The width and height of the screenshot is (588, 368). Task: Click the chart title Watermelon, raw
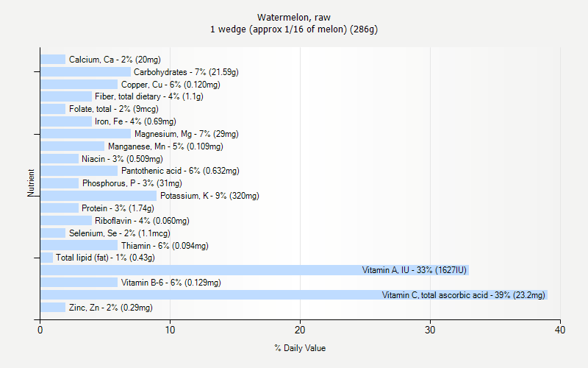tap(294, 17)
